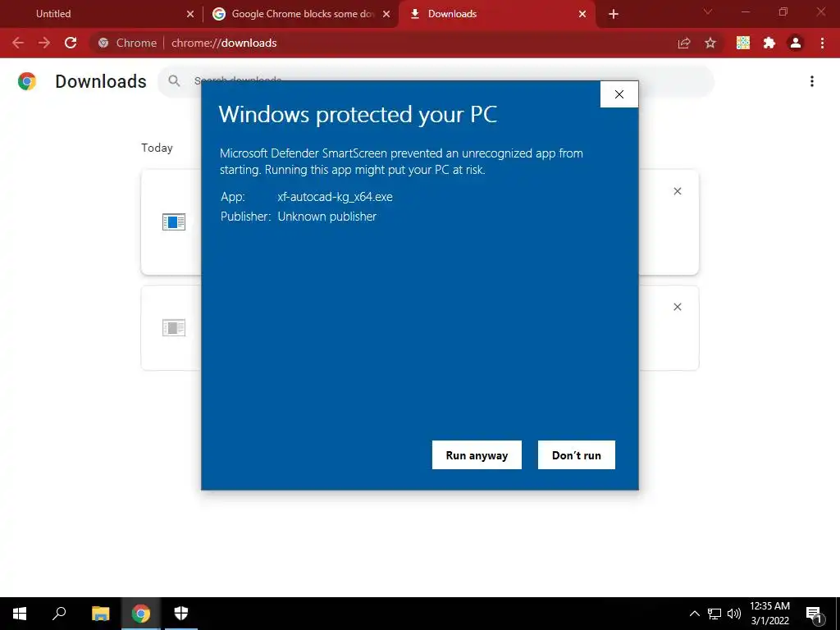Open File Explorer from the taskbar

point(100,614)
